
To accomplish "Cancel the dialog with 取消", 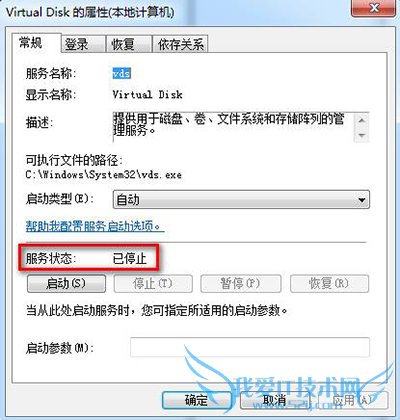I will click(275, 400).
